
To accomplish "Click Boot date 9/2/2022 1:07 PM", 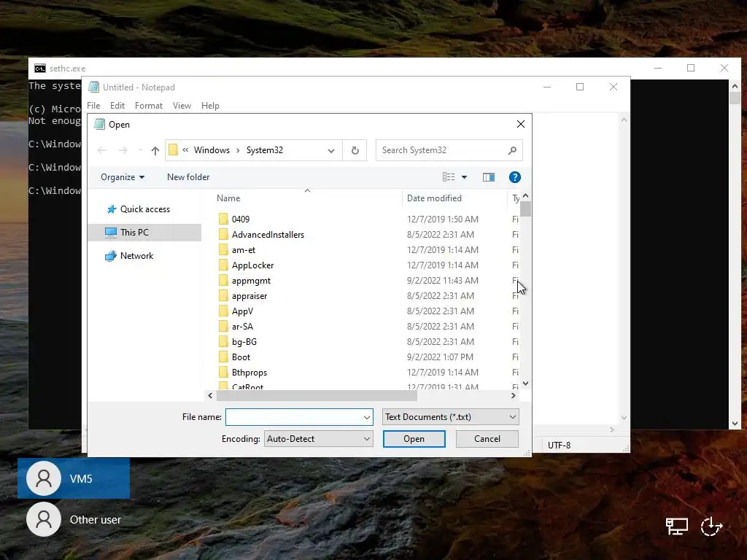I will pos(440,357).
